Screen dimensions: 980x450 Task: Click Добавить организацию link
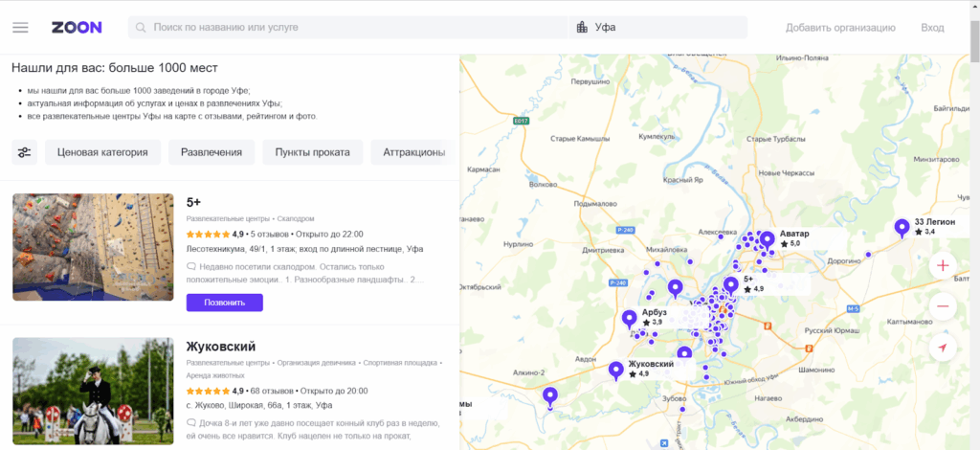[840, 28]
